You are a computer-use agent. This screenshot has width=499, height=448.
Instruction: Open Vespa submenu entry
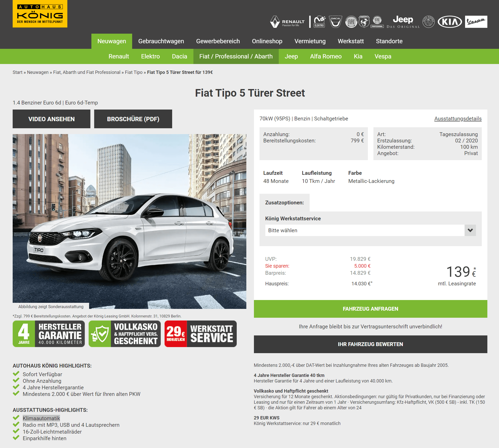pos(383,56)
